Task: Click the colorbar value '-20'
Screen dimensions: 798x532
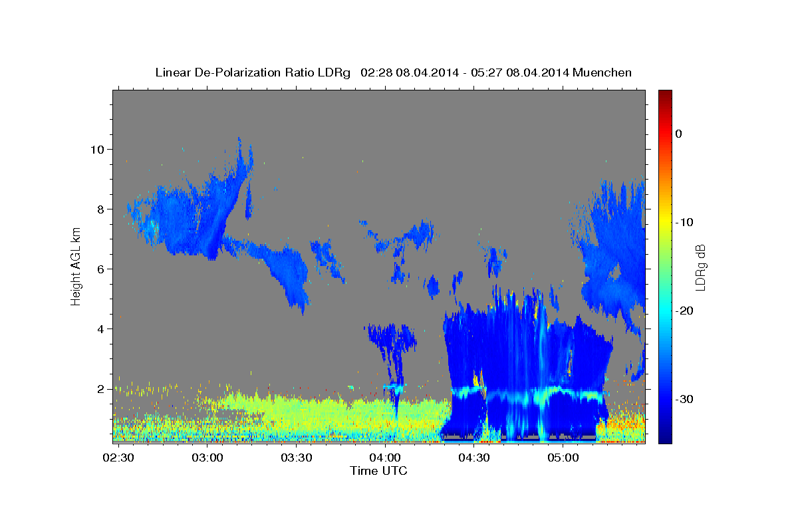Action: click(685, 311)
